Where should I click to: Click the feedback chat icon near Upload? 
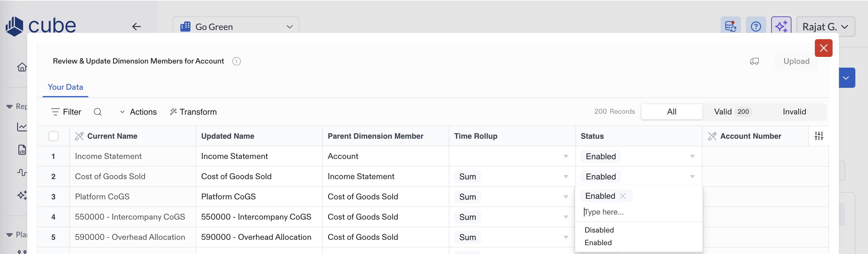[x=754, y=61]
